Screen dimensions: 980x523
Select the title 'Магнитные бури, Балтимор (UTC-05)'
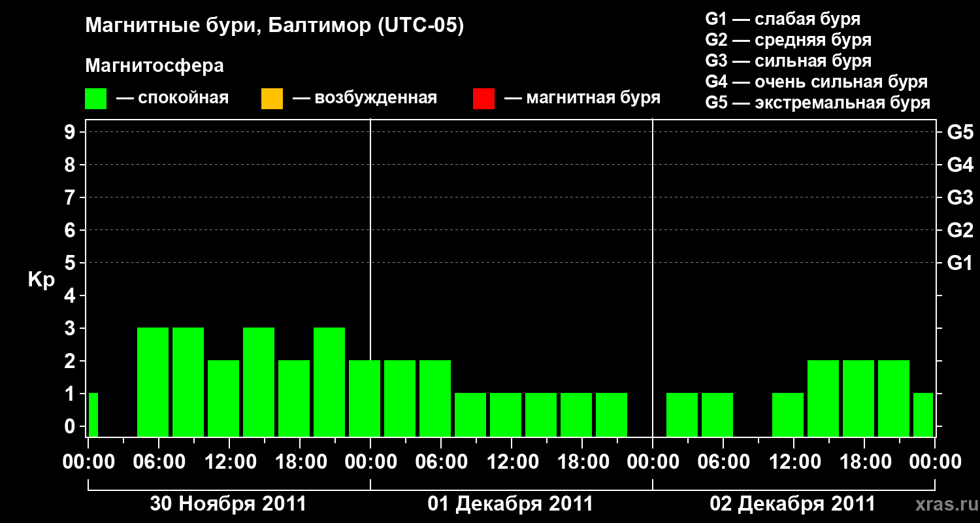(274, 27)
